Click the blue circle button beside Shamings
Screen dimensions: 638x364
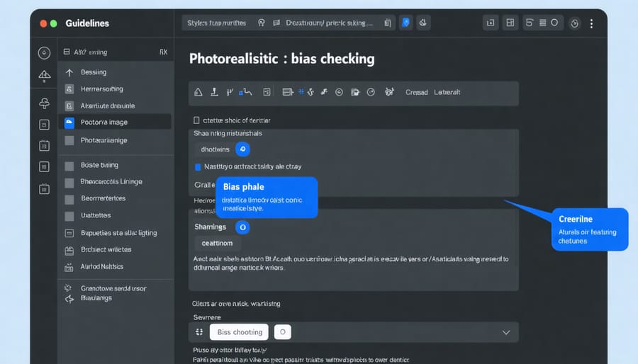click(x=242, y=227)
